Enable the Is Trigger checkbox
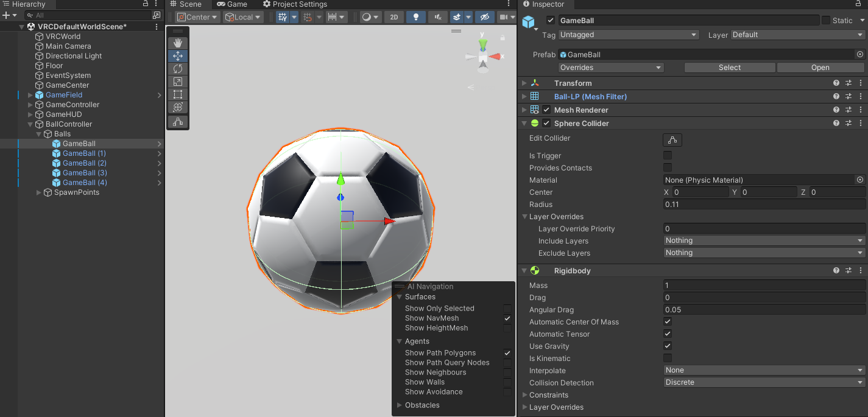Viewport: 868px width, 417px height. pos(668,156)
